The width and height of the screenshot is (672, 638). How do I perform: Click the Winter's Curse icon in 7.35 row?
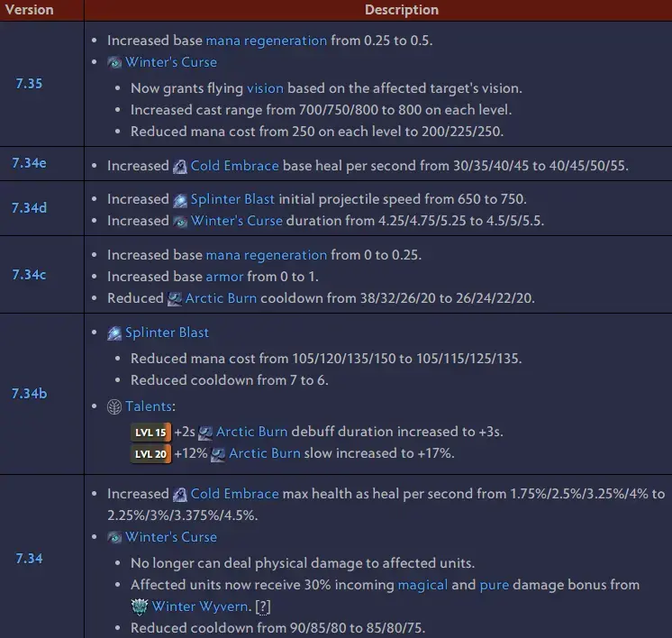point(114,62)
